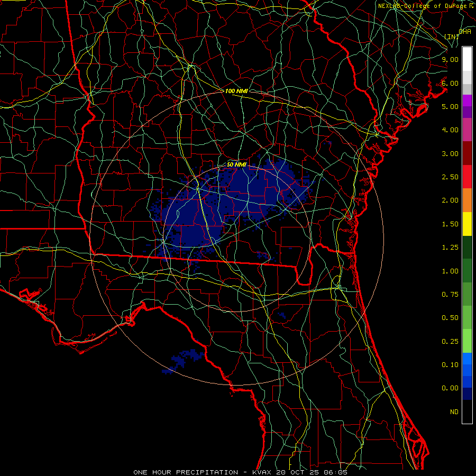Click the 100 NMI range ring label

coord(236,91)
